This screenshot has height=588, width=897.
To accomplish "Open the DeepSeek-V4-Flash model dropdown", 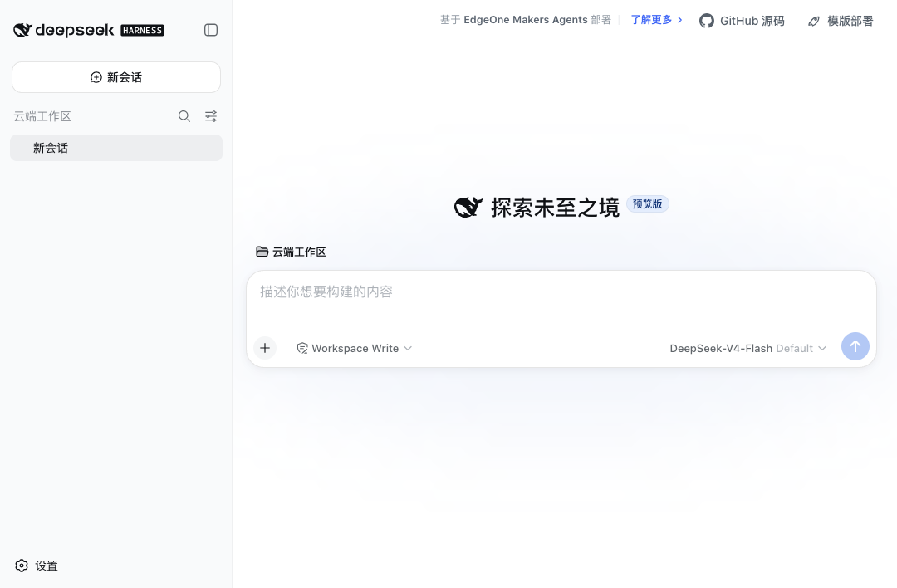I will pos(747,348).
